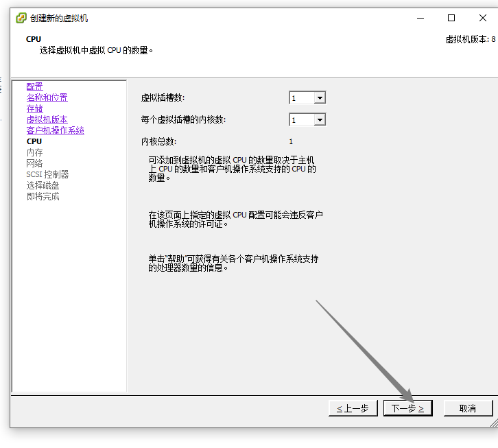Viewport: 498px width, 448px height.
Task: Click the 网络 step in sidebar
Action: tap(34, 163)
